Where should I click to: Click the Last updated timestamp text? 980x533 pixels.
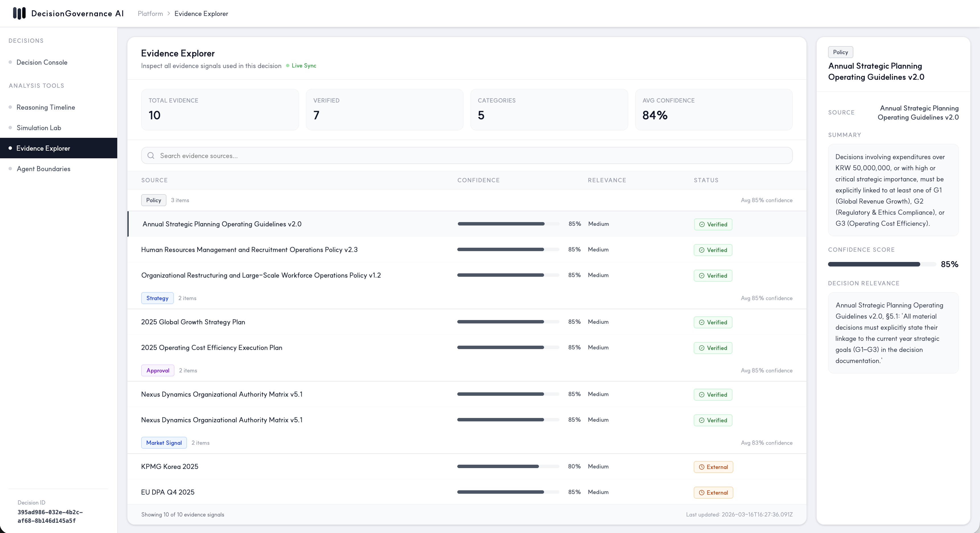click(x=739, y=515)
